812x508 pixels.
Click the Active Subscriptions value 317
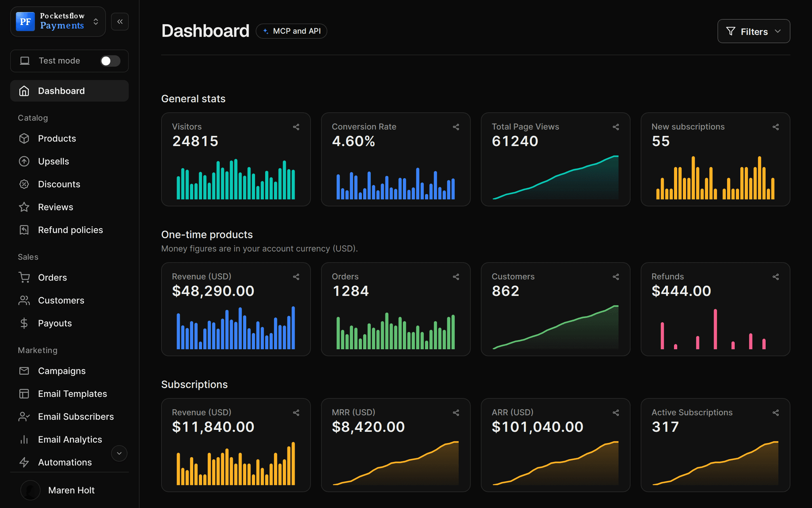point(665,427)
